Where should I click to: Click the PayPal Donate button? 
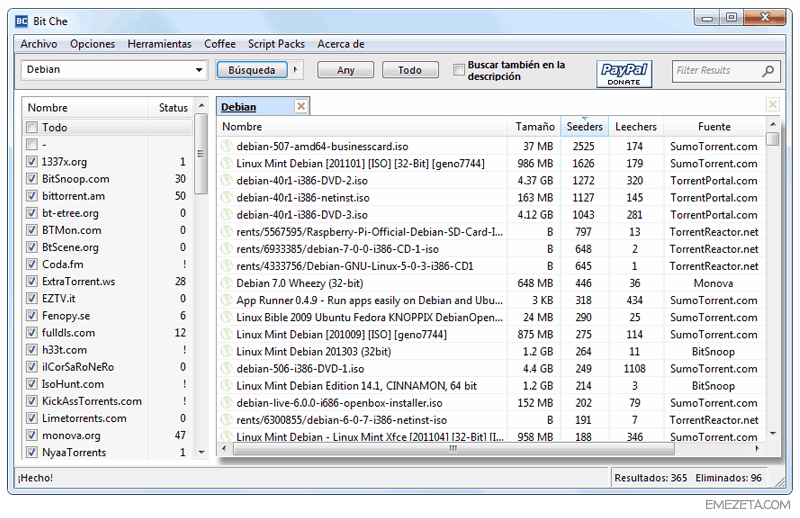click(x=624, y=73)
